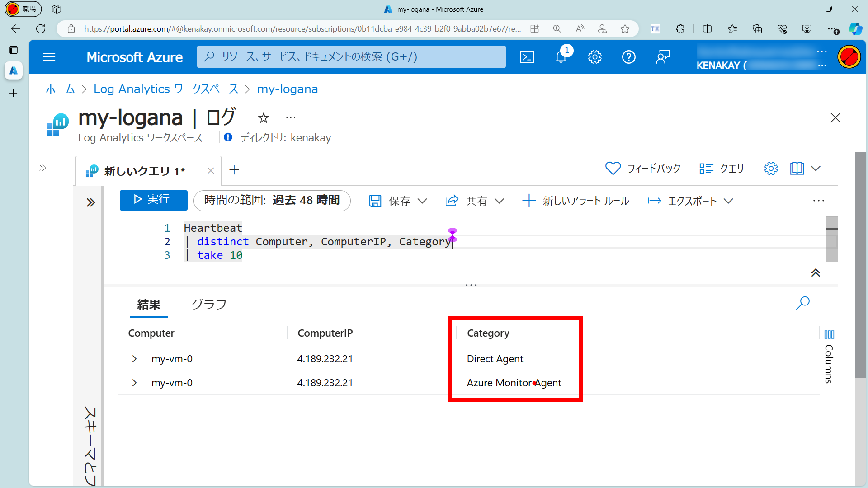Screen dimensions: 868x488
Task: Pin my-logana with the favorite star
Action: click(x=264, y=118)
